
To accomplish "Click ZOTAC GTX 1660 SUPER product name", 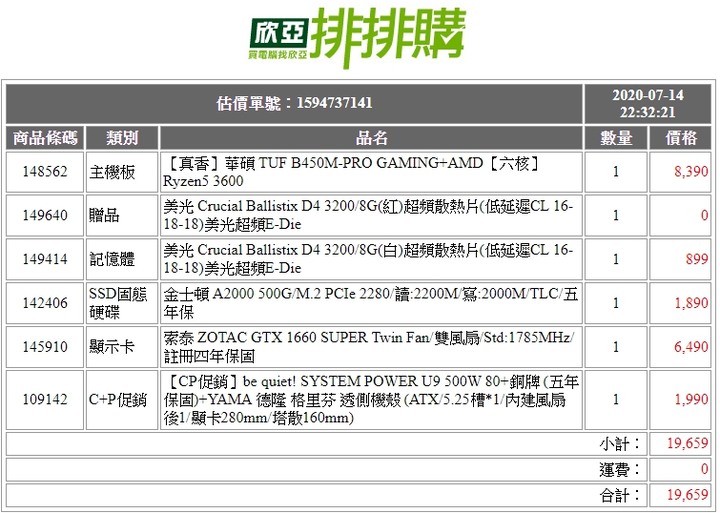I will pyautogui.click(x=371, y=347).
